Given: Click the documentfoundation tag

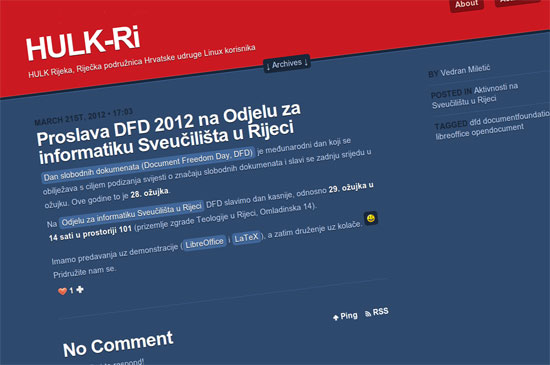Looking at the screenshot, I should (x=516, y=117).
